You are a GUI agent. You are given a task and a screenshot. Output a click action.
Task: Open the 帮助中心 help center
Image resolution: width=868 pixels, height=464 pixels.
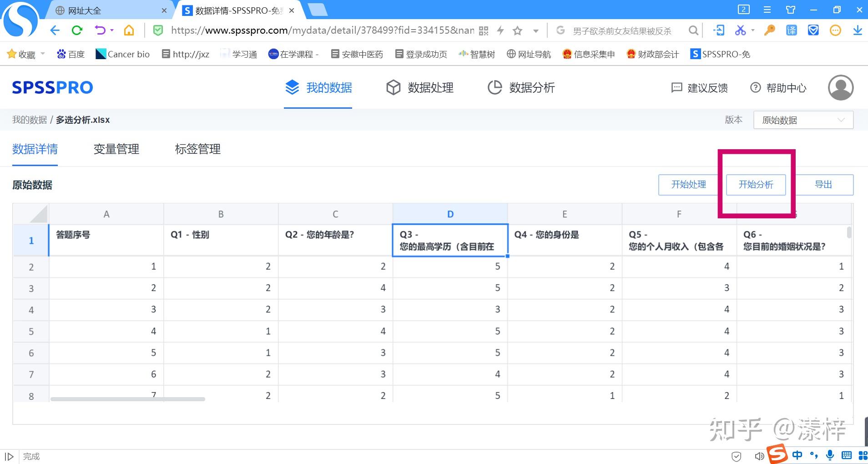coord(787,88)
